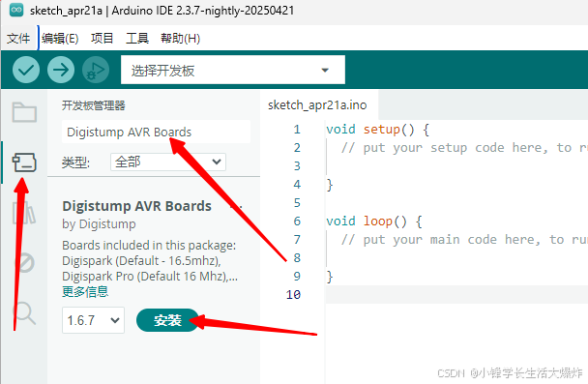Click the Arduino IDE logo in title bar
Screen dimensions: 588x384
point(16,10)
